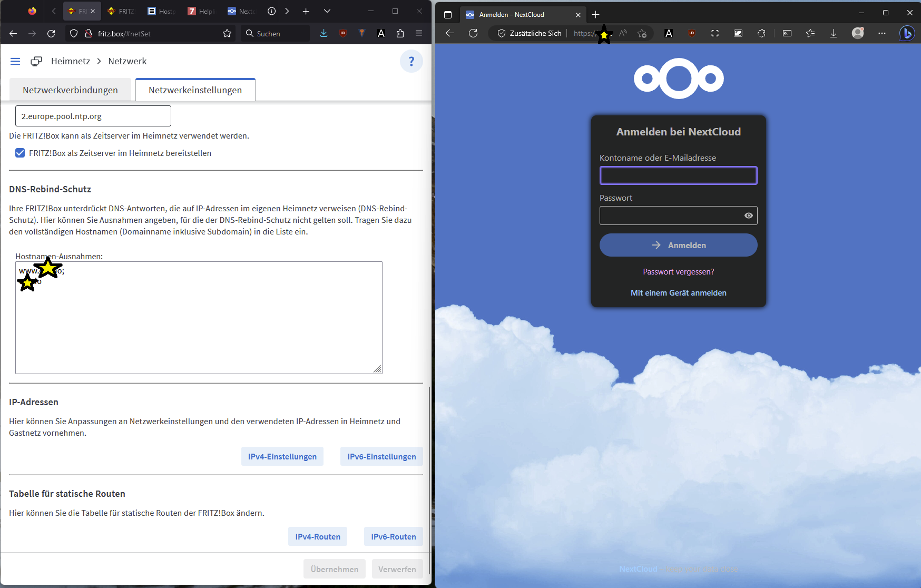The width and height of the screenshot is (921, 588).
Task: Add NextCloud page to Edge favorites
Action: 642,33
